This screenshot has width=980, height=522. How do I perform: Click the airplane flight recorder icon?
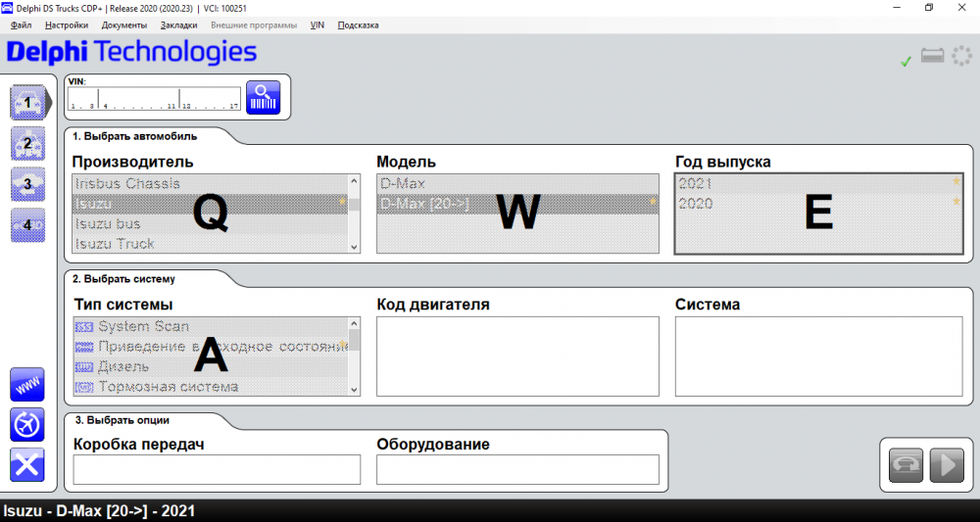coord(27,425)
